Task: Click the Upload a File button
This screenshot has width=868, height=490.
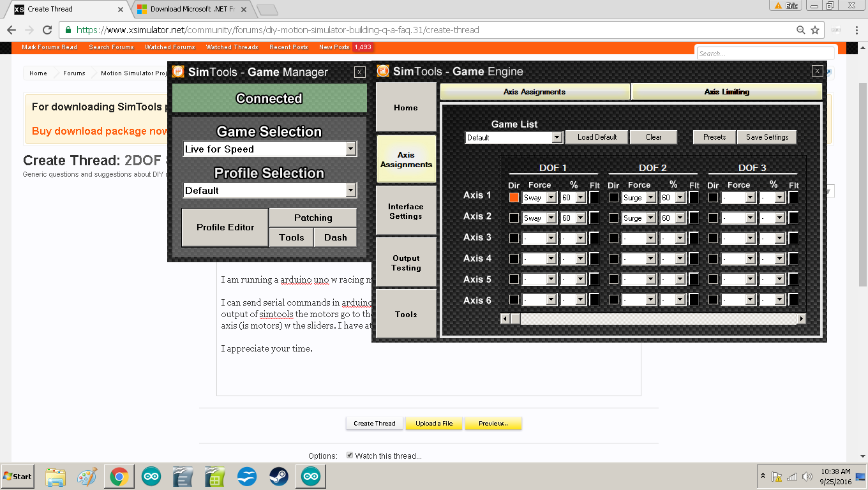Action: click(x=434, y=423)
